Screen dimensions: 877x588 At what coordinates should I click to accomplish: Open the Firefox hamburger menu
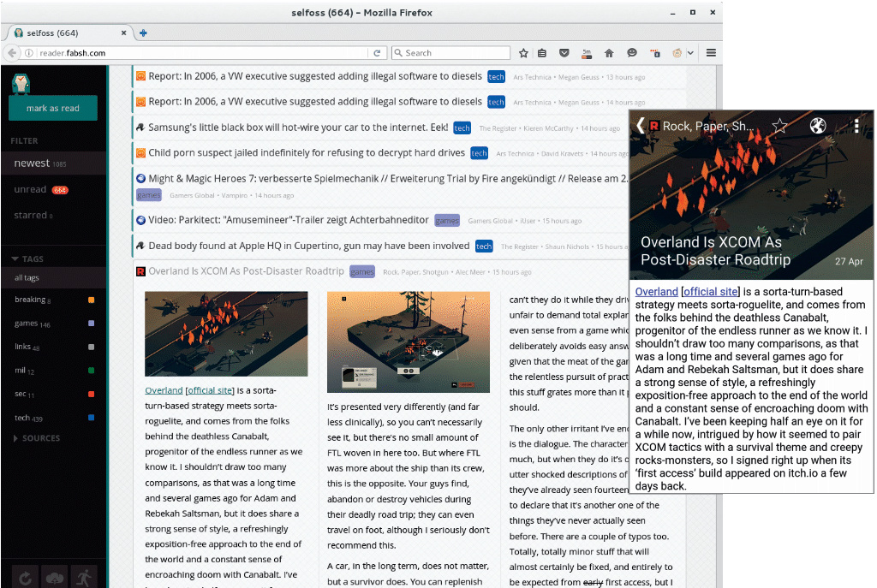pos(711,53)
